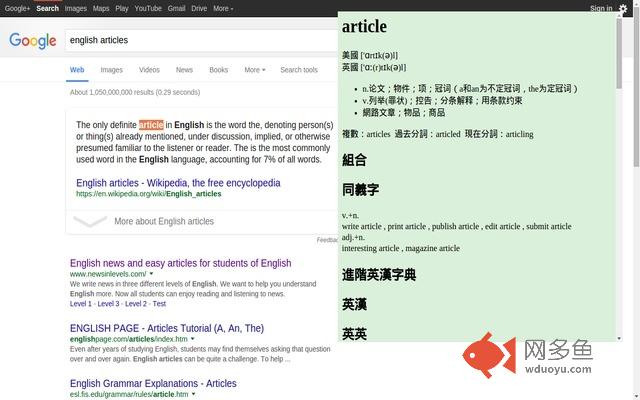Click the 英國 pronunciation line
The width and height of the screenshot is (640, 400).
pyautogui.click(x=374, y=67)
